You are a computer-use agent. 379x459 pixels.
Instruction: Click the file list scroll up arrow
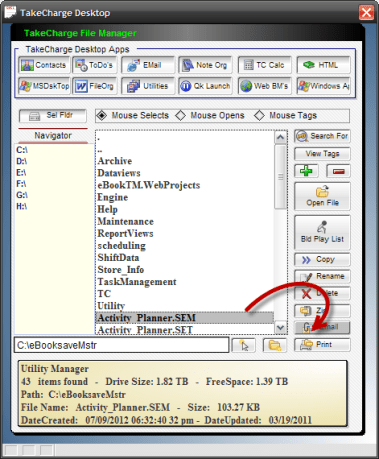[x=281, y=137]
